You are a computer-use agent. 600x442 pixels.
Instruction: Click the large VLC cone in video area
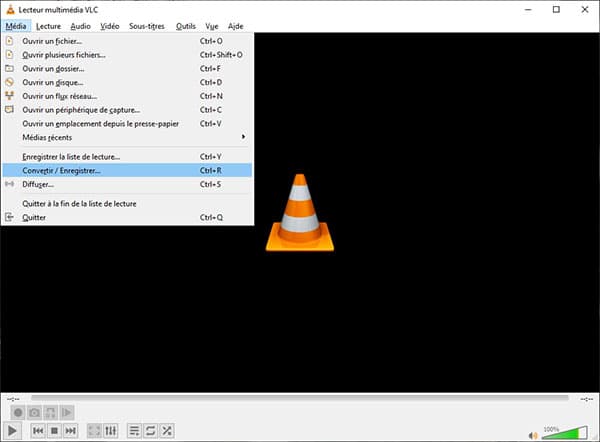coord(300,212)
